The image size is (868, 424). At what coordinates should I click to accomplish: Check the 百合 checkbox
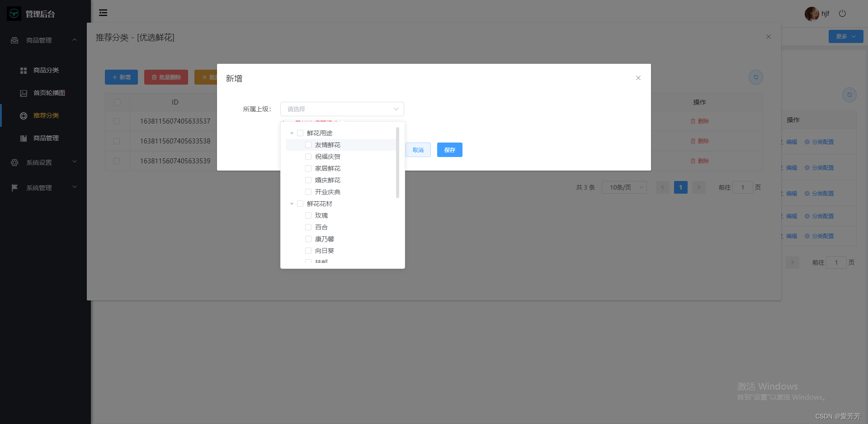point(308,227)
